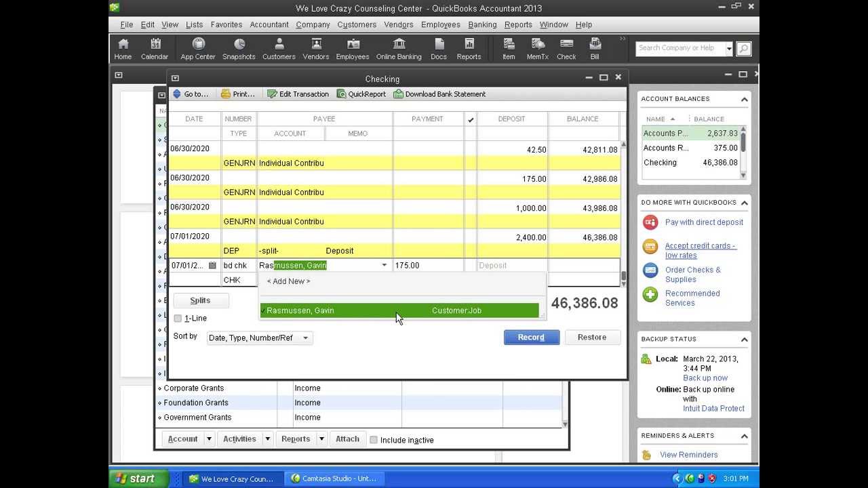Open the Account button dropdown arrow
The height and width of the screenshot is (488, 868).
209,439
